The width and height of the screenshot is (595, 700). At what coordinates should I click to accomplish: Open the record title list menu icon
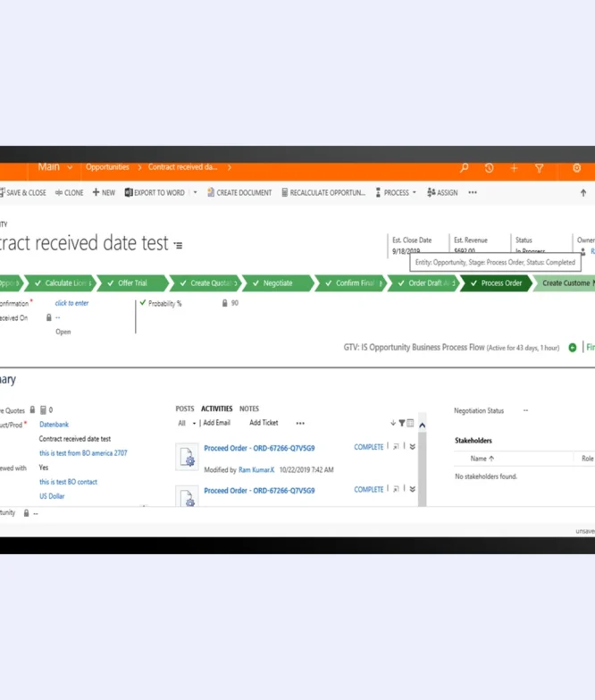pos(178,246)
